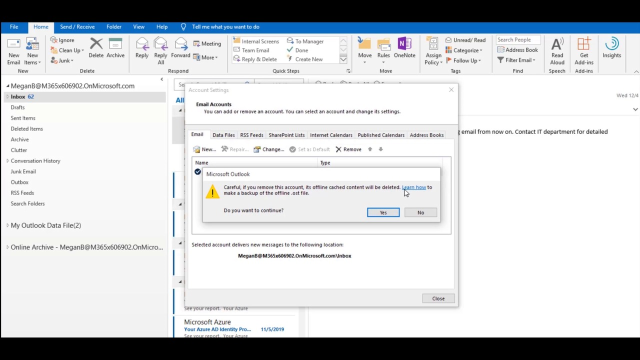This screenshot has height=360, width=640.
Task: Switch to Internet Calendars tab
Action: coord(331,135)
